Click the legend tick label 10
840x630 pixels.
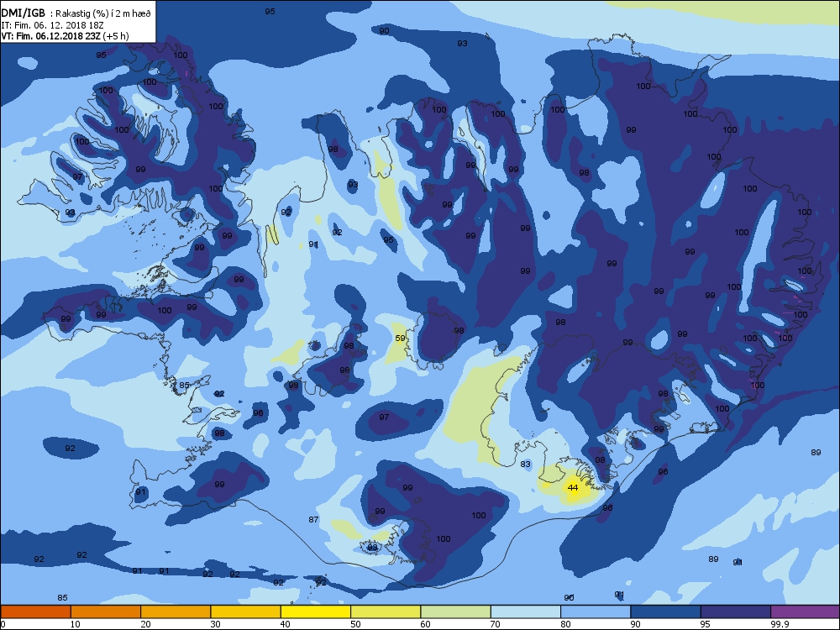pyautogui.click(x=75, y=624)
